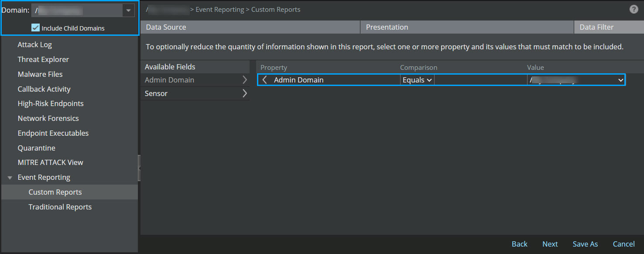Add Sensor field using its right chevron

244,93
